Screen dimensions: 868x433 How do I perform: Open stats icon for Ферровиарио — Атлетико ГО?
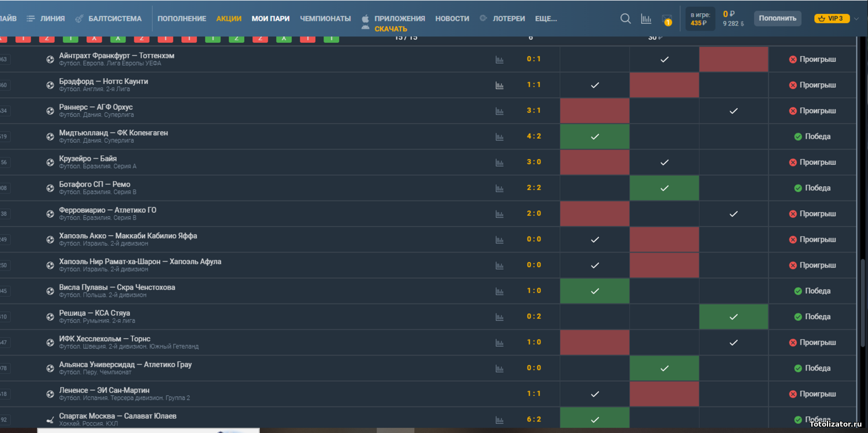point(499,214)
